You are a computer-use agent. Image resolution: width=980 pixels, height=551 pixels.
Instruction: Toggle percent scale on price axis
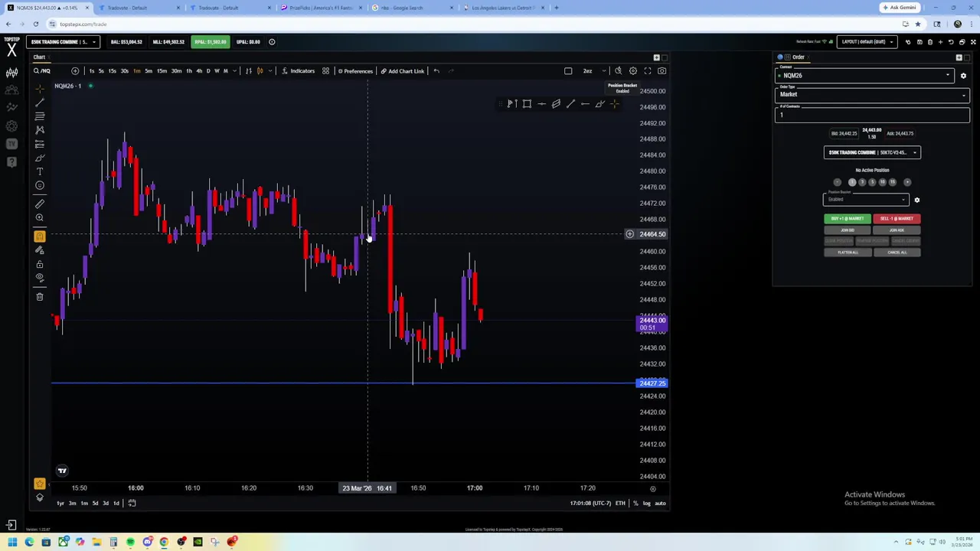click(635, 503)
